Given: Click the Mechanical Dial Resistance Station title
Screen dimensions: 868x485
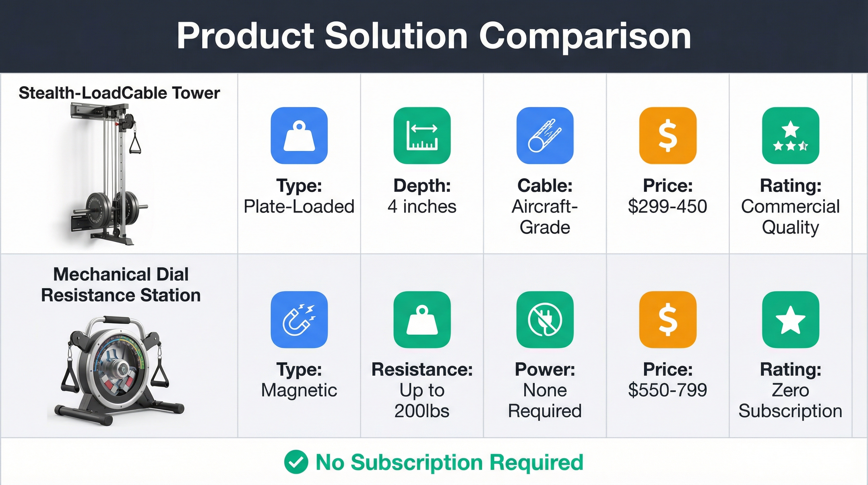Looking at the screenshot, I should pyautogui.click(x=120, y=285).
